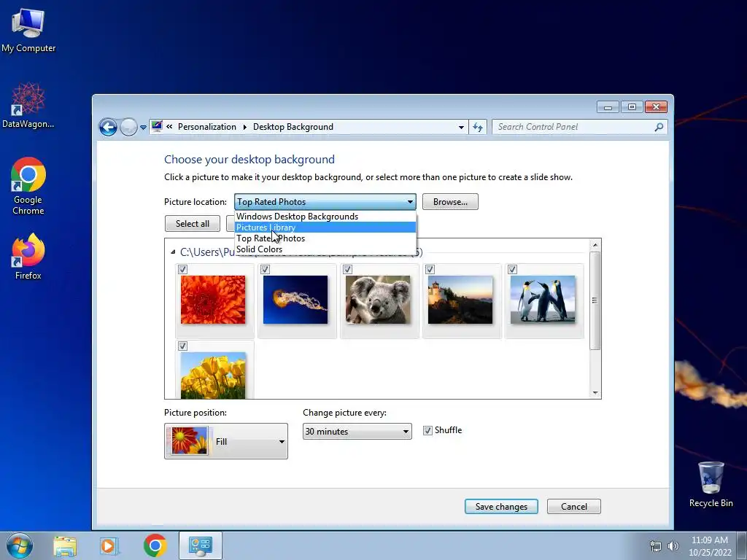The width and height of the screenshot is (747, 560).
Task: Select the penguins thumbnail
Action: (x=543, y=300)
